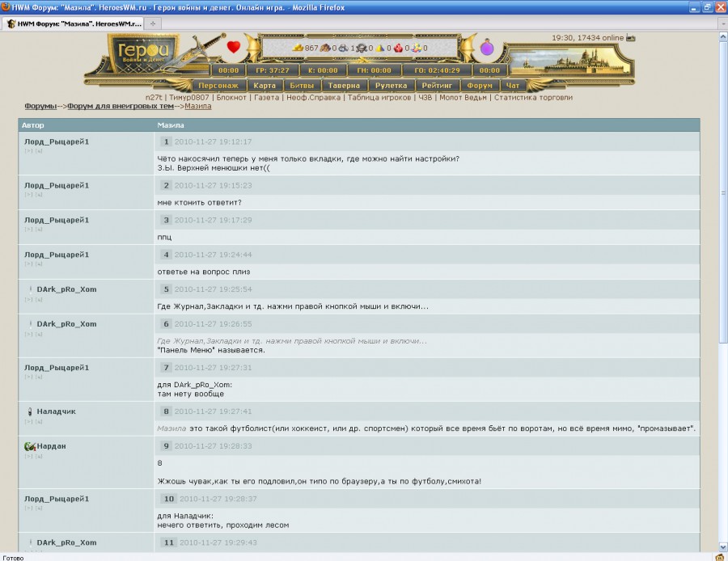Click the vertical scrollbar up arrow

coord(723,36)
